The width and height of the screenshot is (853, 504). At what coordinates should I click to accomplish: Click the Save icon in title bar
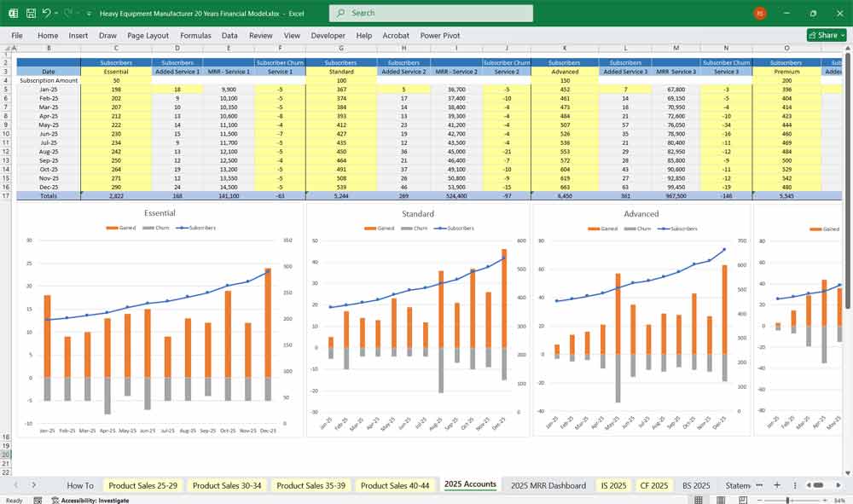pyautogui.click(x=31, y=13)
